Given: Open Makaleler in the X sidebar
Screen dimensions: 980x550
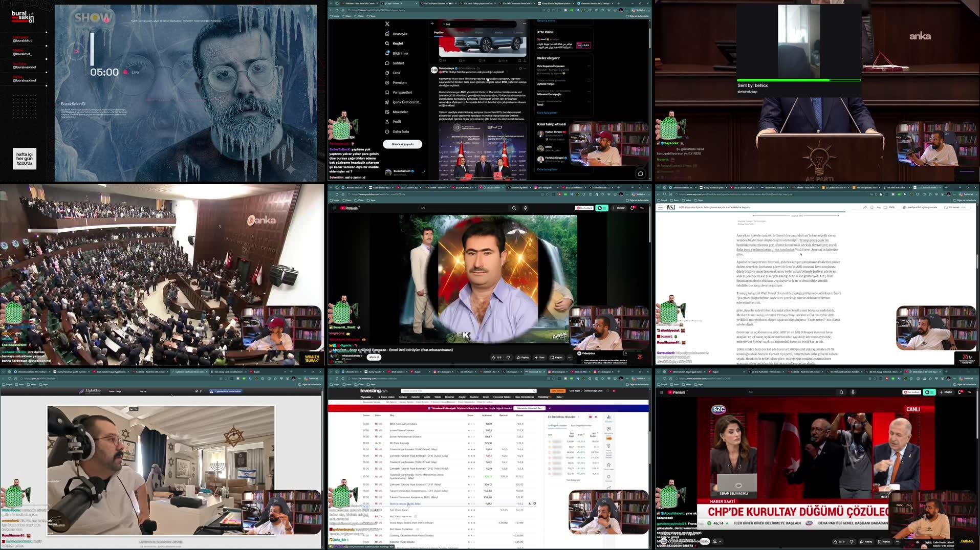Looking at the screenshot, I should 397,112.
